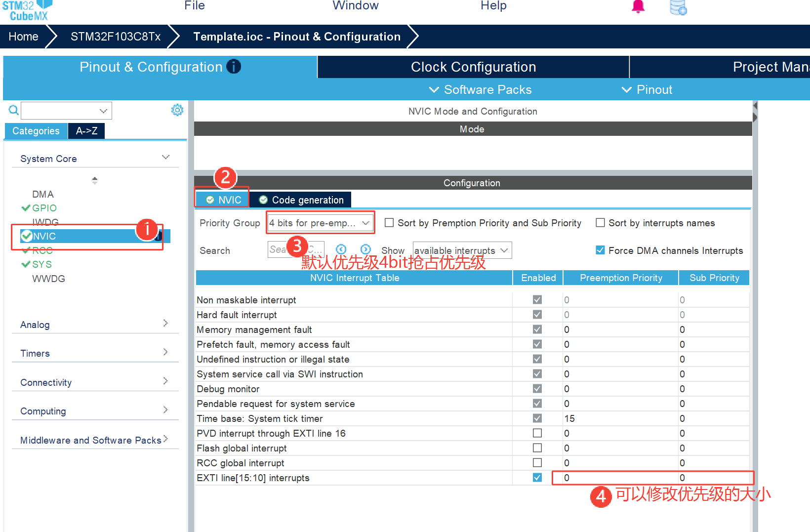The width and height of the screenshot is (810, 532).
Task: Click the next search result arrow
Action: [x=365, y=249]
